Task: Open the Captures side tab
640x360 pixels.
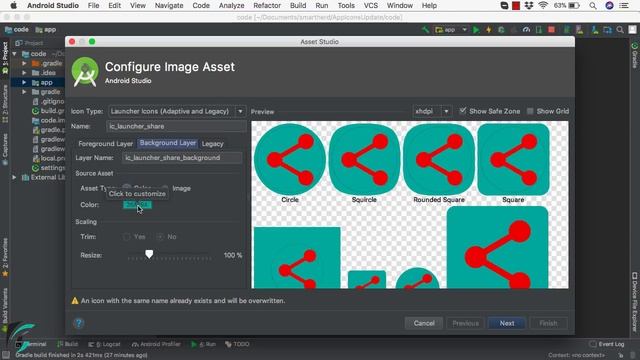Action: [5, 149]
